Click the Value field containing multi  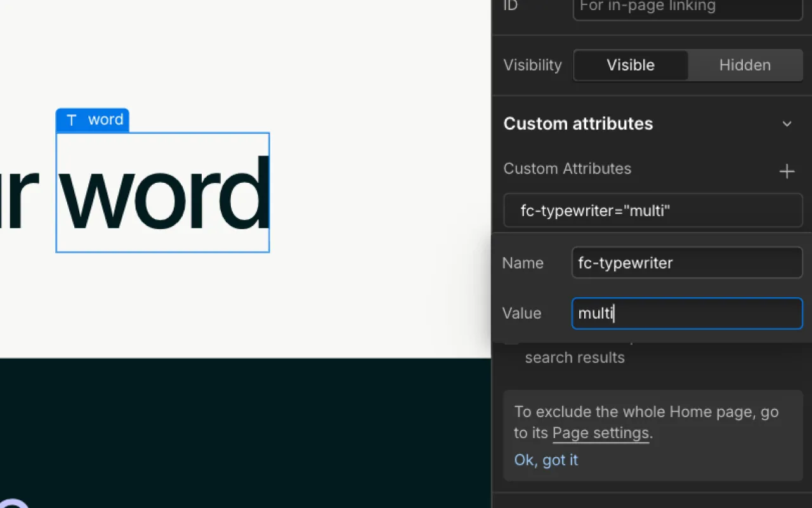687,313
